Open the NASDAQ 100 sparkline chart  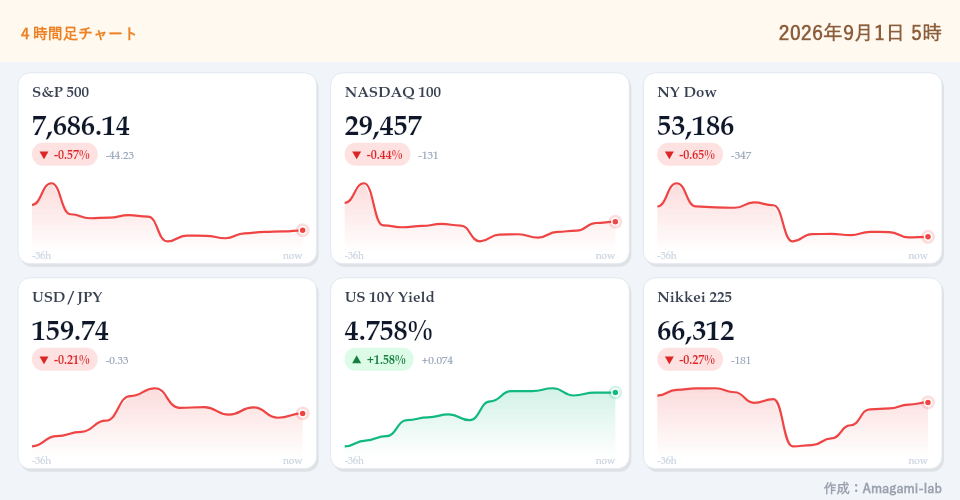pyautogui.click(x=480, y=214)
